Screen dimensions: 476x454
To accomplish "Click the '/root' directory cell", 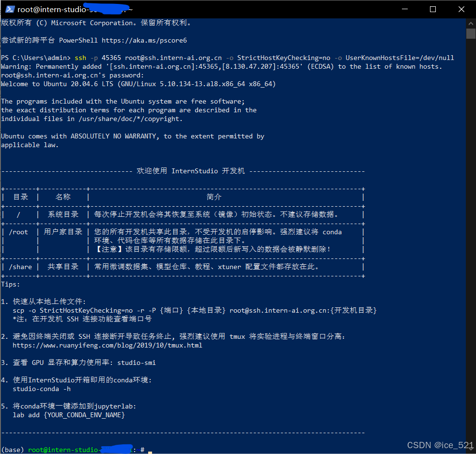I will click(x=18, y=232).
